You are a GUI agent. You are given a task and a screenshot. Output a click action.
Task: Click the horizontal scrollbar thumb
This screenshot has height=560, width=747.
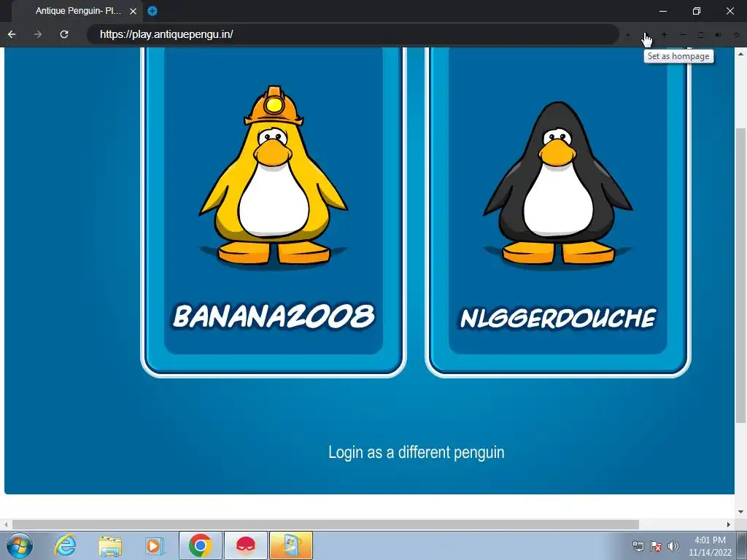click(x=325, y=524)
